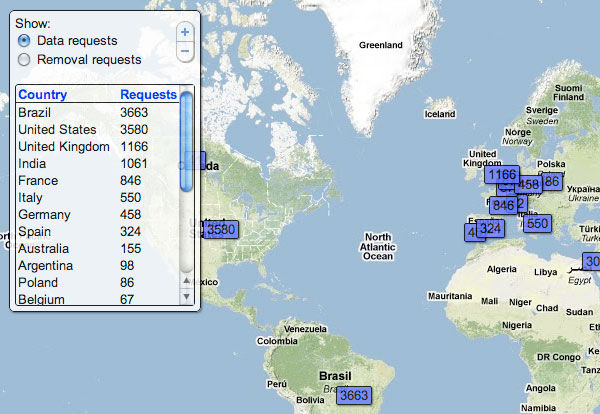Image resolution: width=600 pixels, height=414 pixels.
Task: Select the United States row in list
Action: pos(97,129)
